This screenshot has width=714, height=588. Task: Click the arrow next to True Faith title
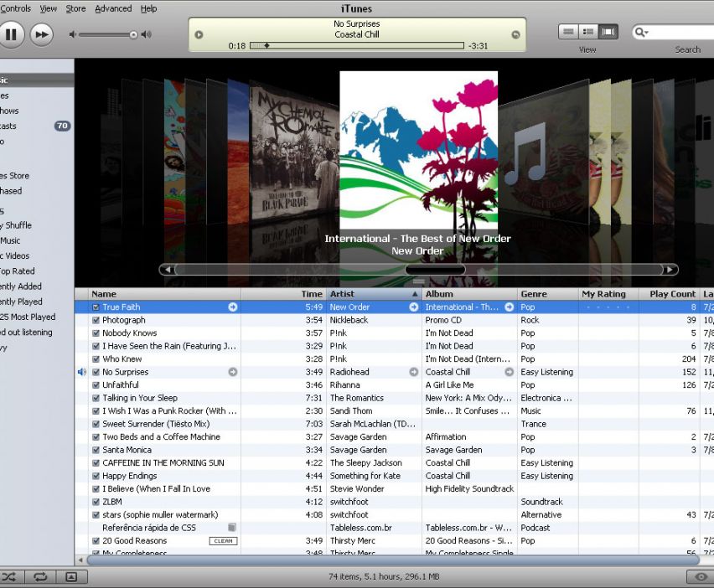(233, 307)
